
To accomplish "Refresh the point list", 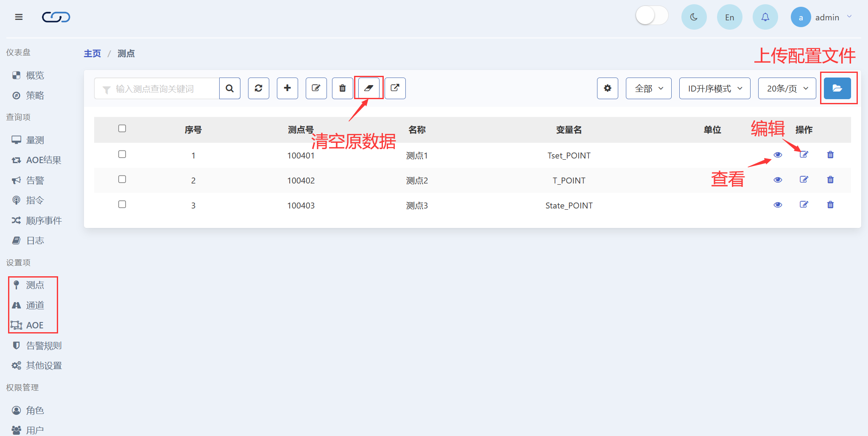I will tap(259, 88).
